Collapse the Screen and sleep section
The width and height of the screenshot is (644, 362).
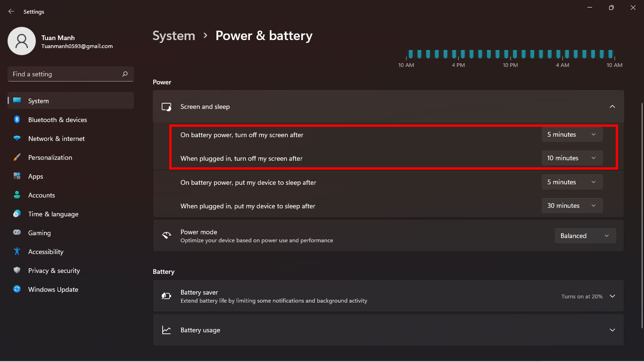[x=612, y=107]
